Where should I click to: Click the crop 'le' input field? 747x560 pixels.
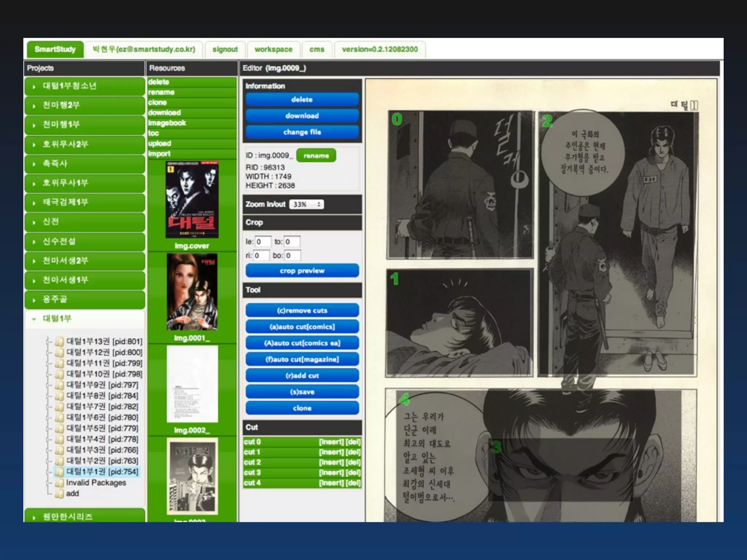(x=263, y=242)
